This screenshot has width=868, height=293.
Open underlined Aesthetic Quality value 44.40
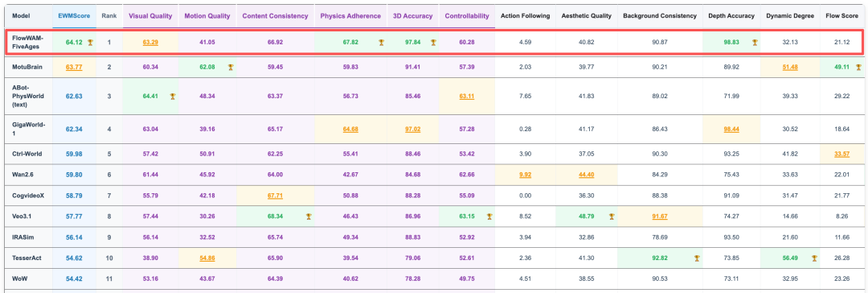pos(587,175)
